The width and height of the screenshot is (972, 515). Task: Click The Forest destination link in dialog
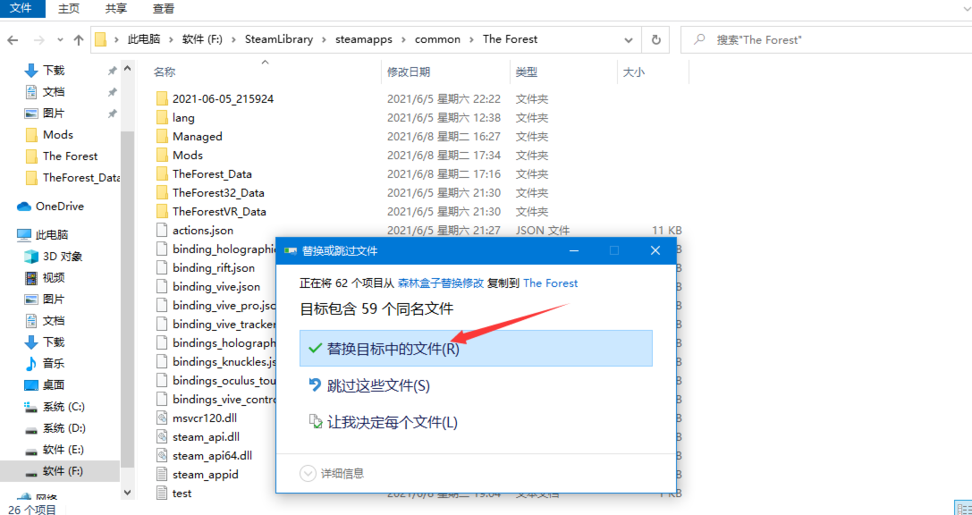[550, 283]
